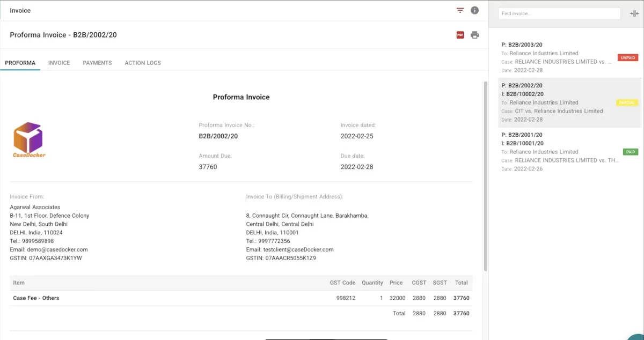Click the info icon in header
This screenshot has height=340, width=644.
point(474,10)
